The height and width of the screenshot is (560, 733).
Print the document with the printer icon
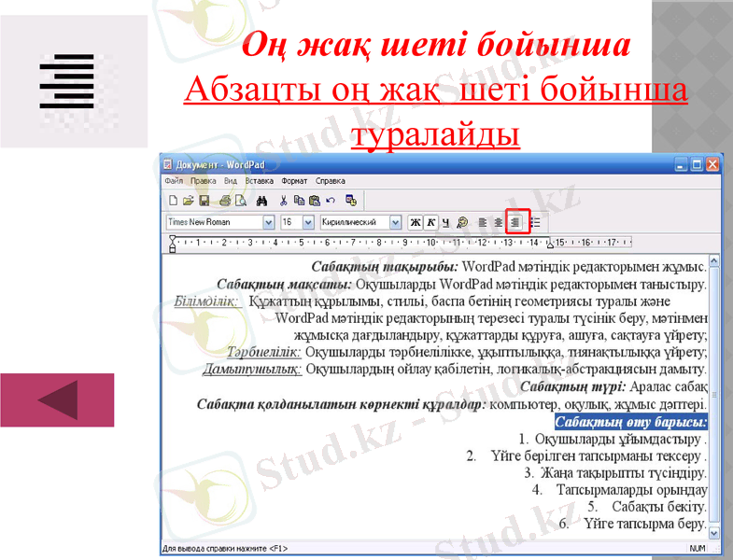pos(225,201)
